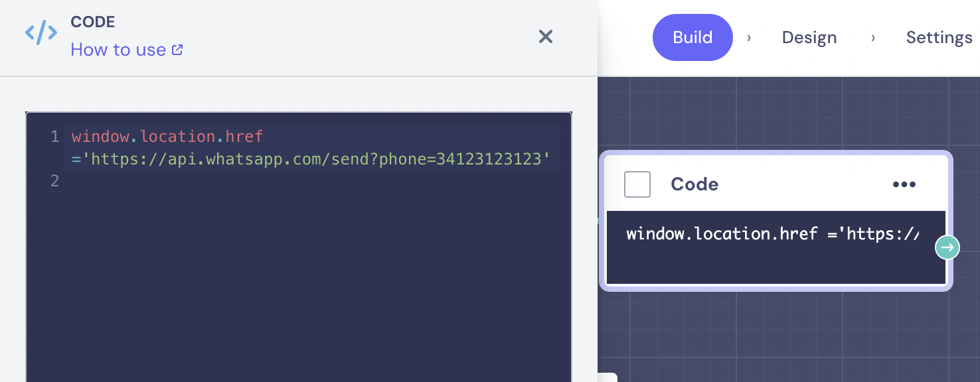Open the "How to use" link
The width and height of the screenshot is (980, 382).
point(118,50)
